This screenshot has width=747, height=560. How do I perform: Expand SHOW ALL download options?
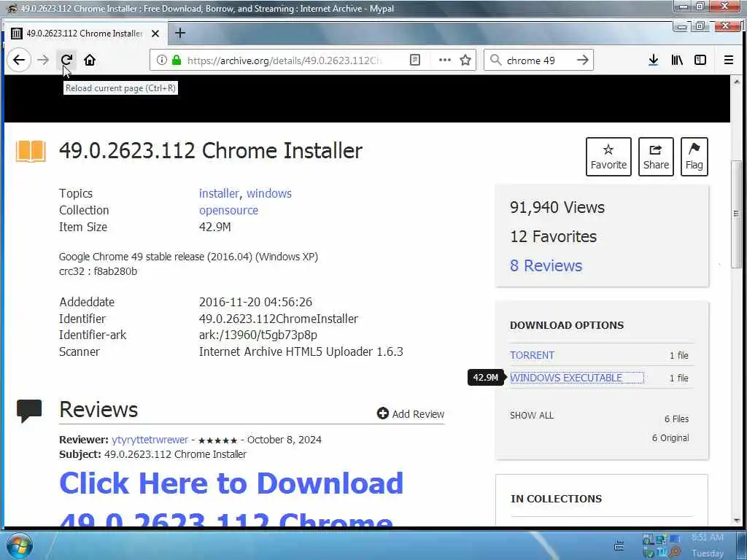532,415
